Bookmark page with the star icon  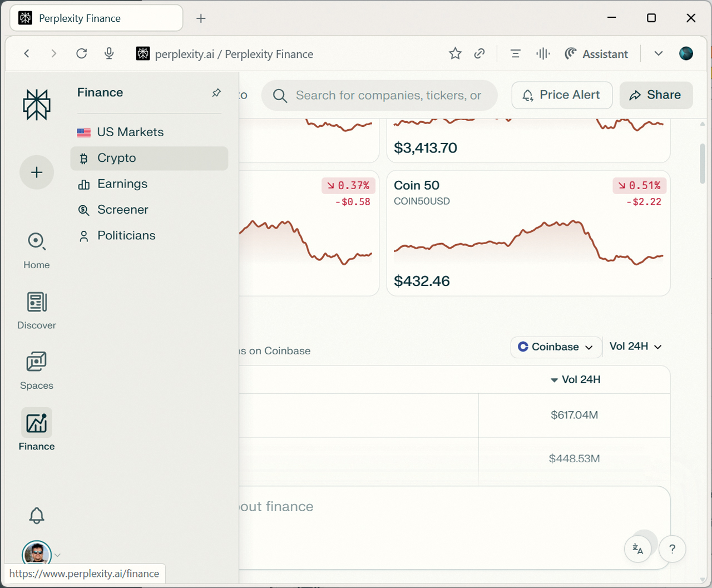455,53
